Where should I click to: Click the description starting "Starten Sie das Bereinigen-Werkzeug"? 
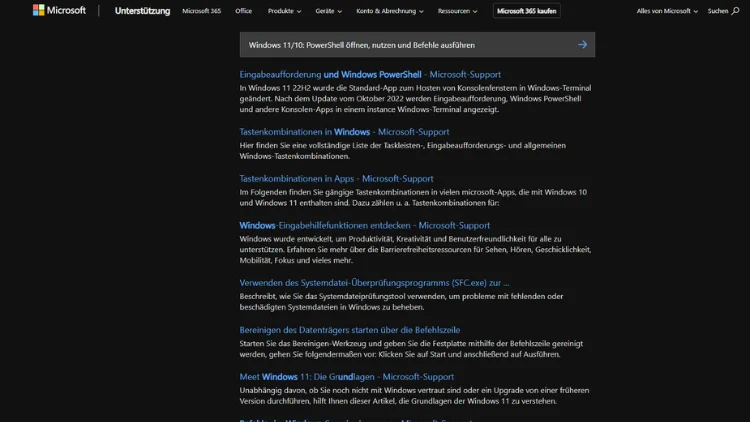coord(411,349)
